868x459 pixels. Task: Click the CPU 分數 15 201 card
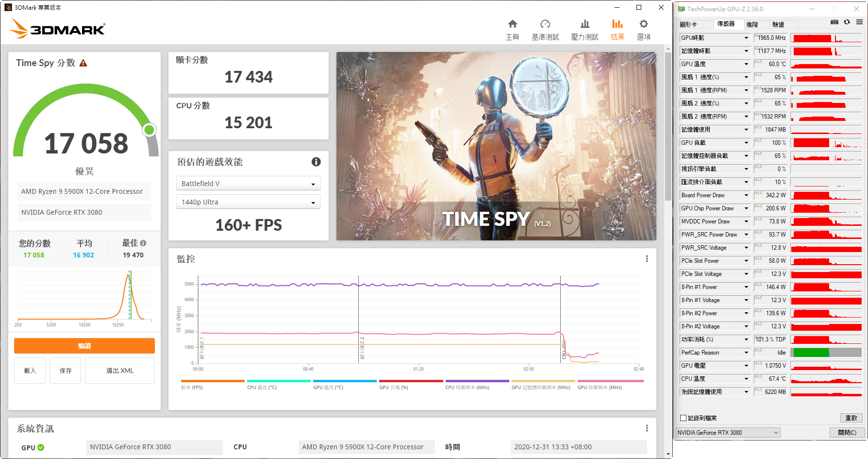pyautogui.click(x=248, y=118)
